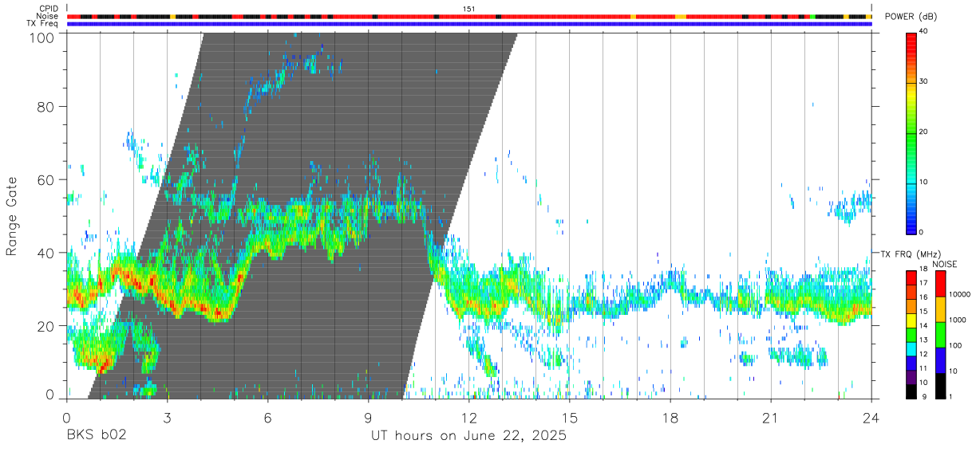Image resolution: width=980 pixels, height=452 pixels.
Task: Click the "16" label on TX FRQ scale
Action: pos(922,297)
